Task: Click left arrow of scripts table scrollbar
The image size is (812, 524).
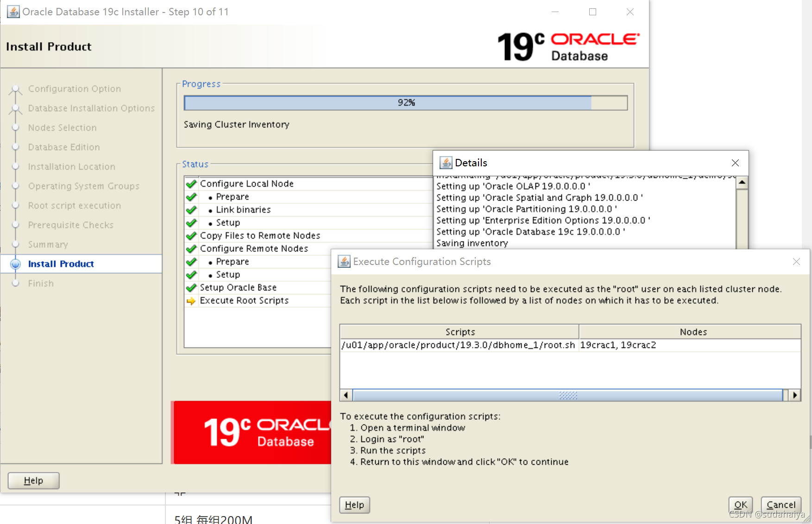Action: click(x=346, y=395)
